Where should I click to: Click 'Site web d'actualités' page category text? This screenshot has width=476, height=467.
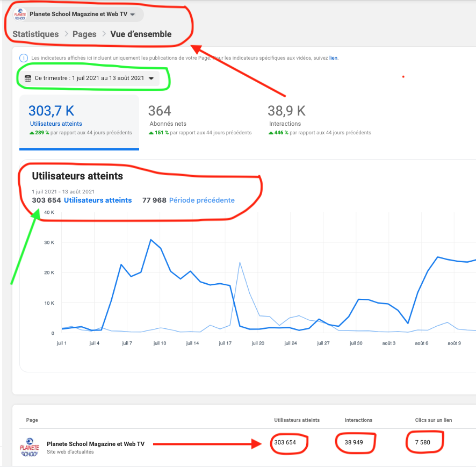pyautogui.click(x=70, y=452)
